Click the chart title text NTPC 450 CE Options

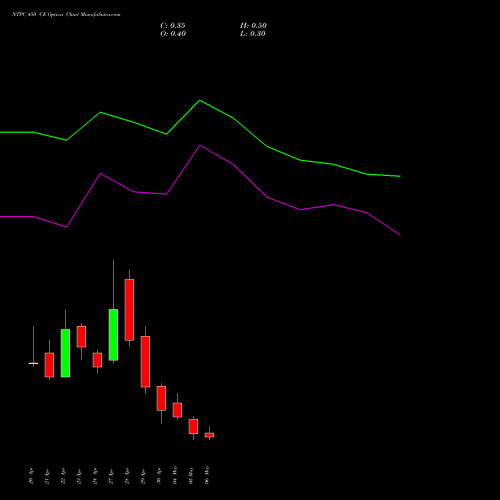point(38,15)
